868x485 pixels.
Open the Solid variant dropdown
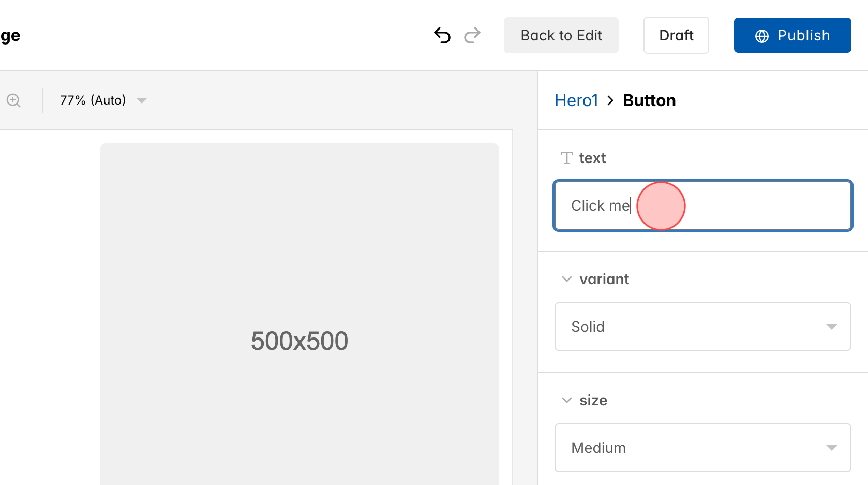(702, 327)
